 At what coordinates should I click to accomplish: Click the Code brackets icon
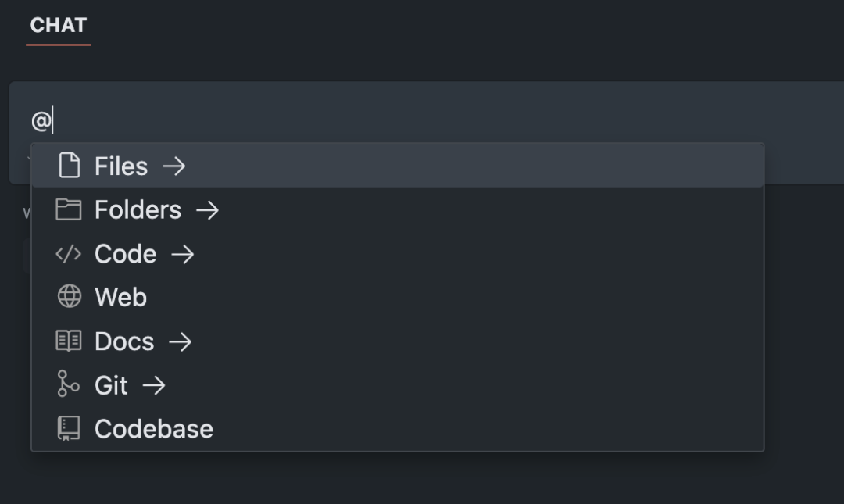[x=69, y=254]
